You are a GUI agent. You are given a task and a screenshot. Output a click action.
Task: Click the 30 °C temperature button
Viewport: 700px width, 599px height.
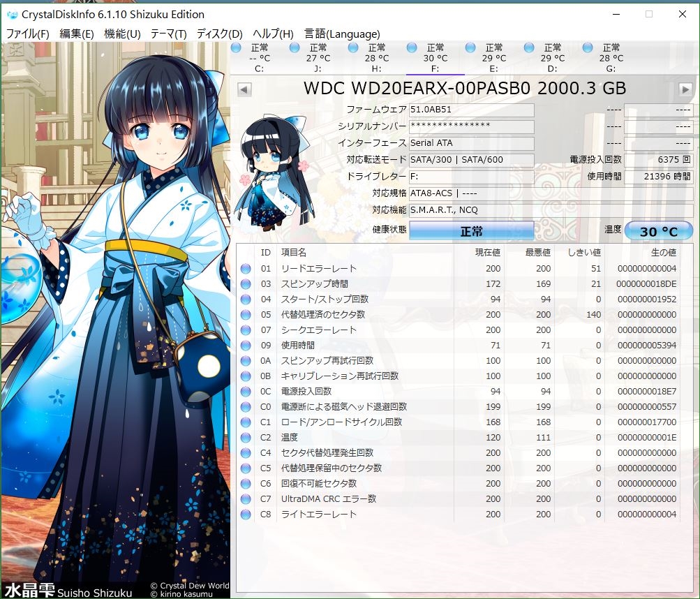click(x=659, y=231)
